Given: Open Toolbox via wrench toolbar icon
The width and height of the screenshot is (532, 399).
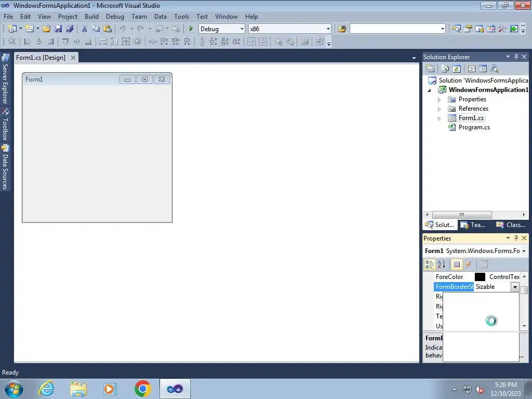Looking at the screenshot, I should [502, 29].
